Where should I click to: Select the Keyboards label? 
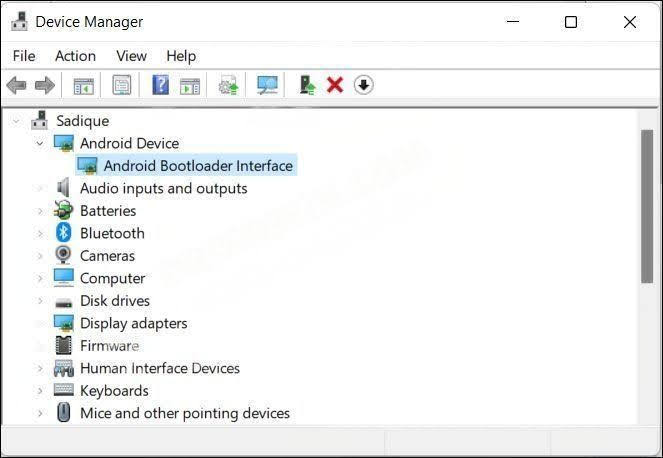tap(114, 391)
